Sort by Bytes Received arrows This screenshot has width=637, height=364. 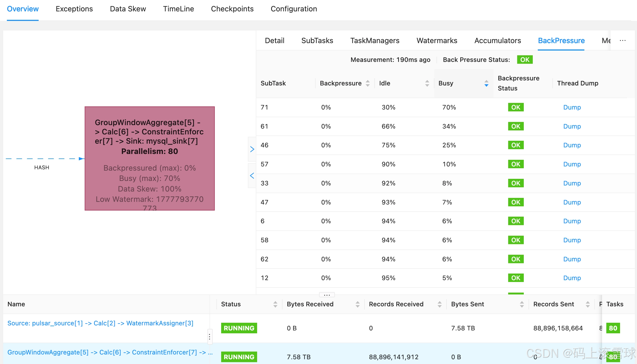(358, 304)
